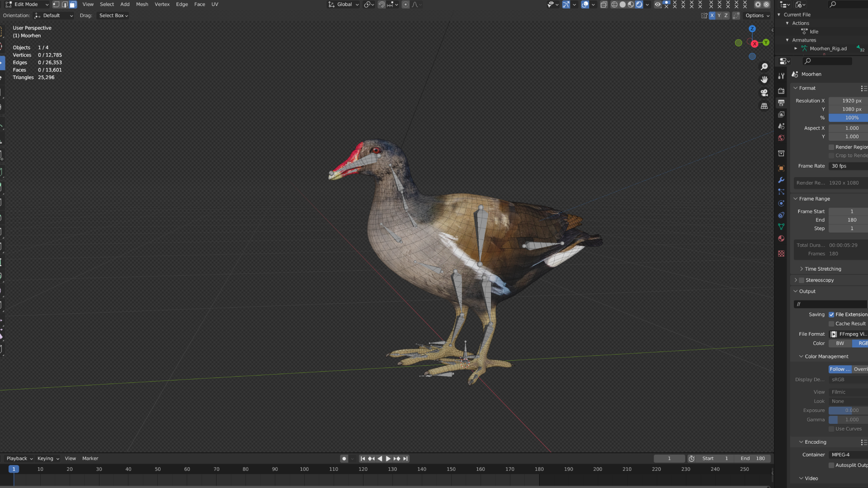Disable File Extensions checkbox
868x488 pixels.
[x=831, y=314]
